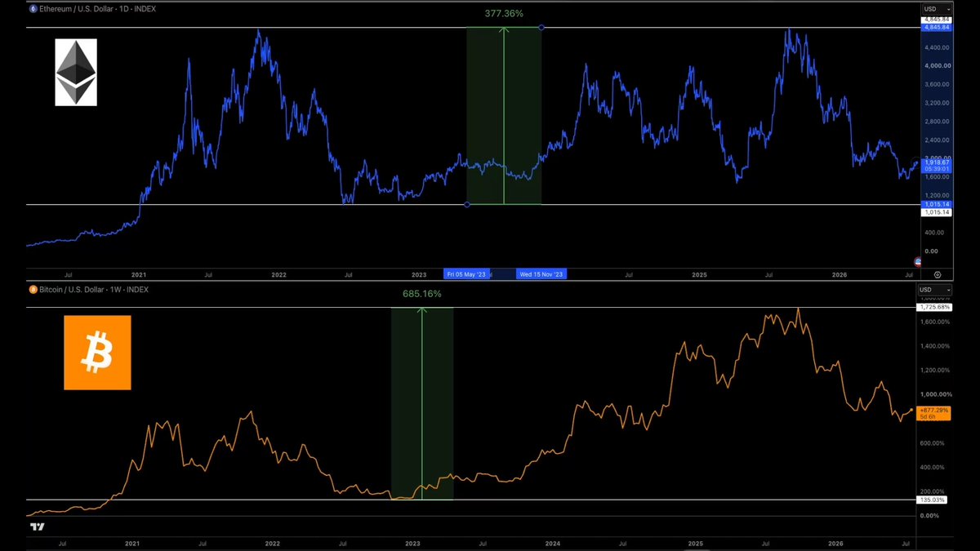Click 600.00% on the Bitcoin price scale
Screen dimensions: 980x551
pyautogui.click(x=933, y=443)
